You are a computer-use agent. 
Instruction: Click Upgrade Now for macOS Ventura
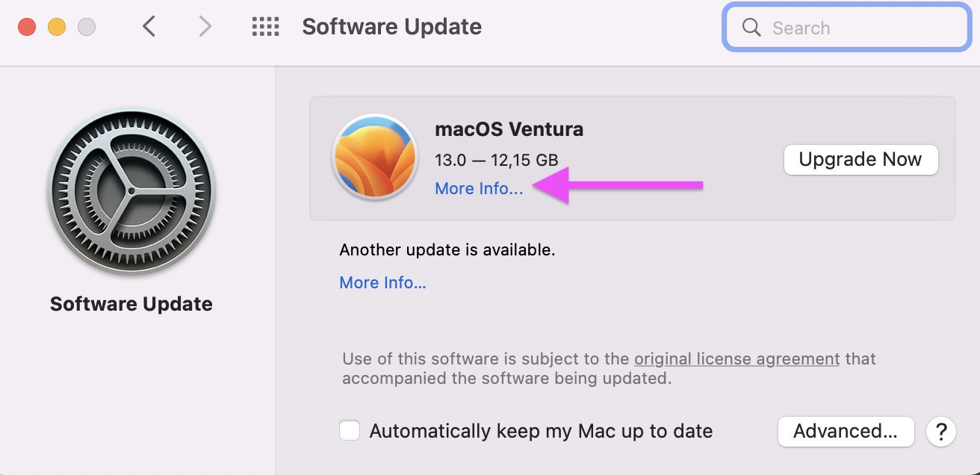(x=860, y=159)
